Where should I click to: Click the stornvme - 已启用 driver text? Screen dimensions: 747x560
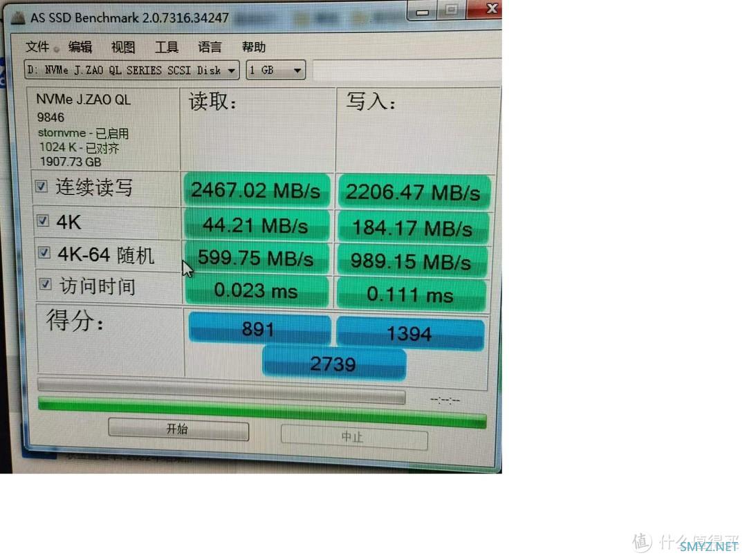coord(84,133)
